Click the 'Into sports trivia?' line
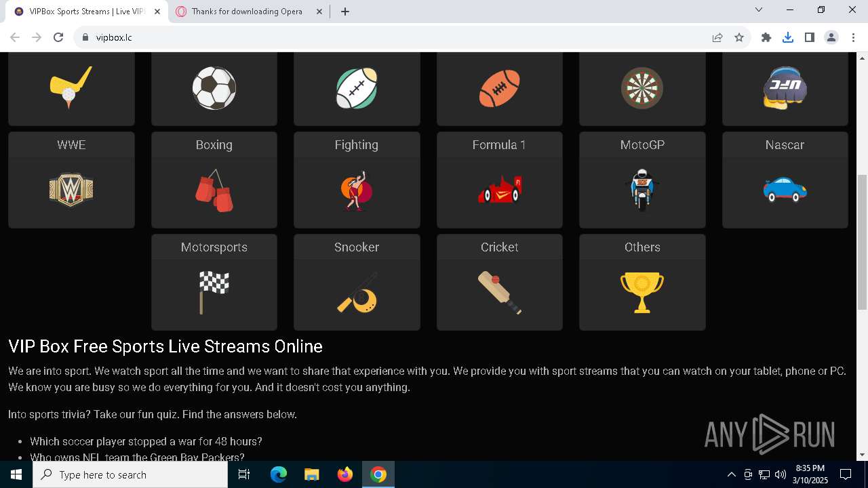Viewport: 868px width, 488px height. (x=153, y=414)
